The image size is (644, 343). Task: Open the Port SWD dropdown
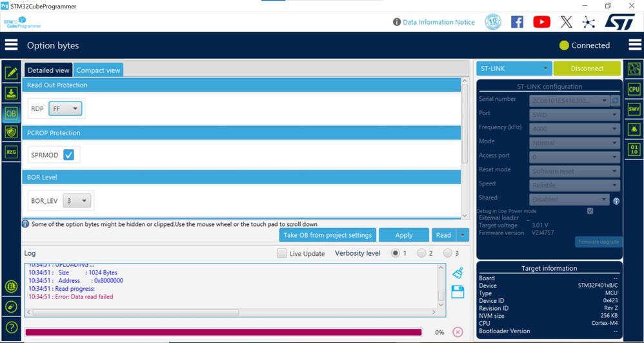[x=574, y=115]
